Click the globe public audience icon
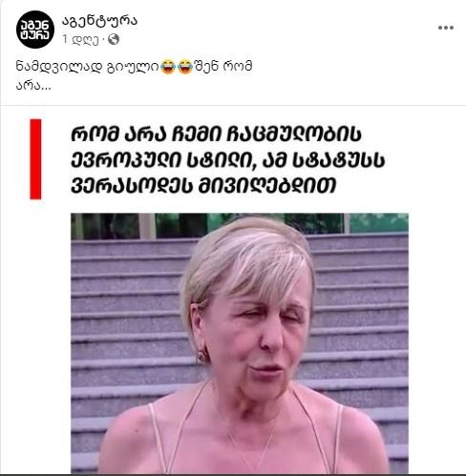This screenshot has height=476, width=466. click(114, 39)
